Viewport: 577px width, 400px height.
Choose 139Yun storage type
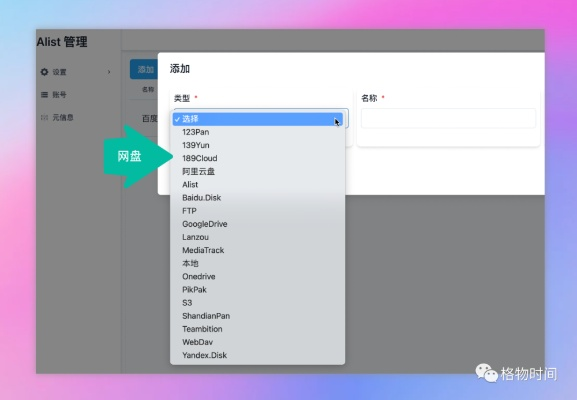258,145
